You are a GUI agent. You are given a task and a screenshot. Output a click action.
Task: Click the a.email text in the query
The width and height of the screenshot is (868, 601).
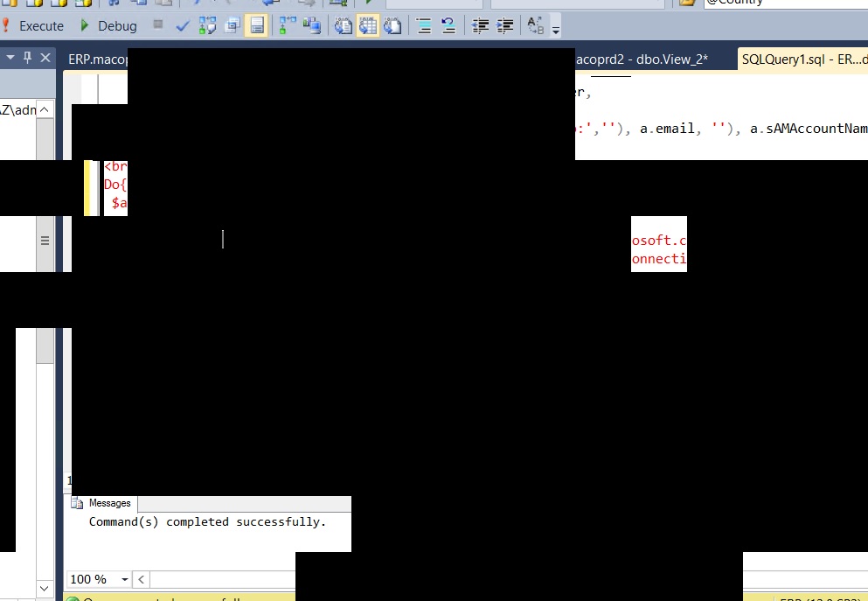(667, 129)
